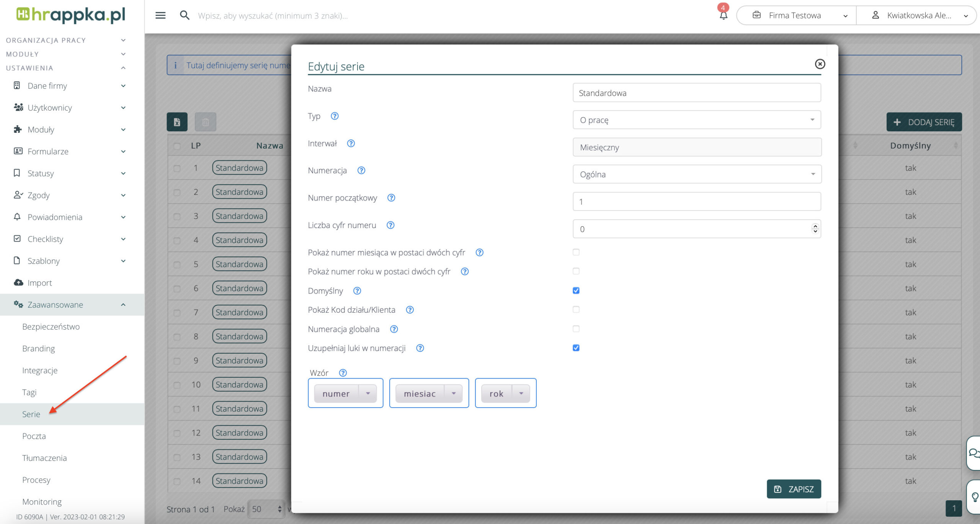Expand the miesiac pattern dropdown arrow
This screenshot has height=524, width=980.
(454, 393)
